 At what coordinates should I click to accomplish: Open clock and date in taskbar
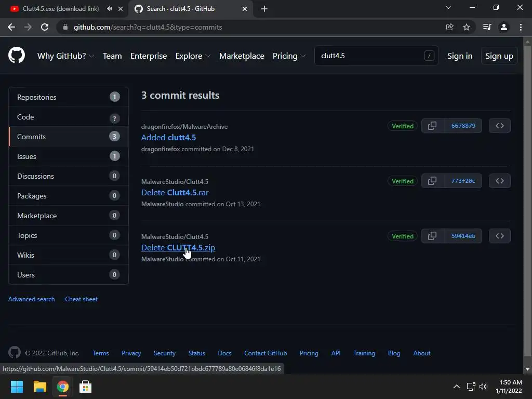click(509, 387)
